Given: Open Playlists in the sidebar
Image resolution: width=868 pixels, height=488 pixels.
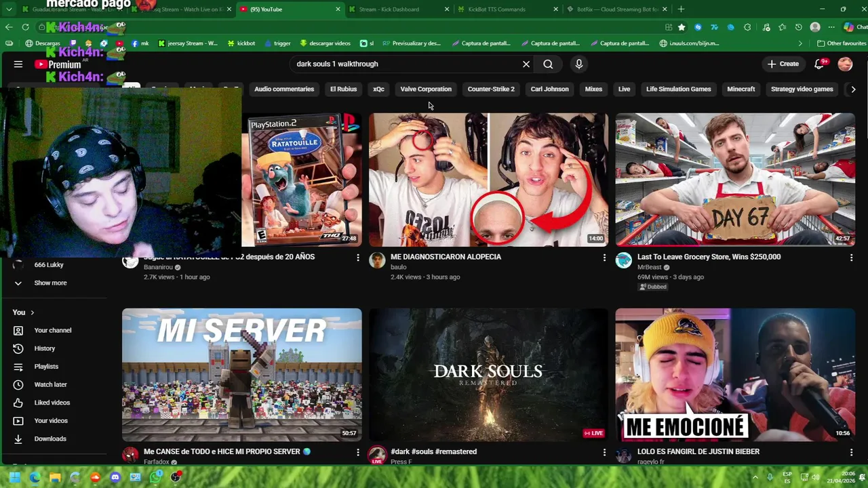Looking at the screenshot, I should [46, 367].
